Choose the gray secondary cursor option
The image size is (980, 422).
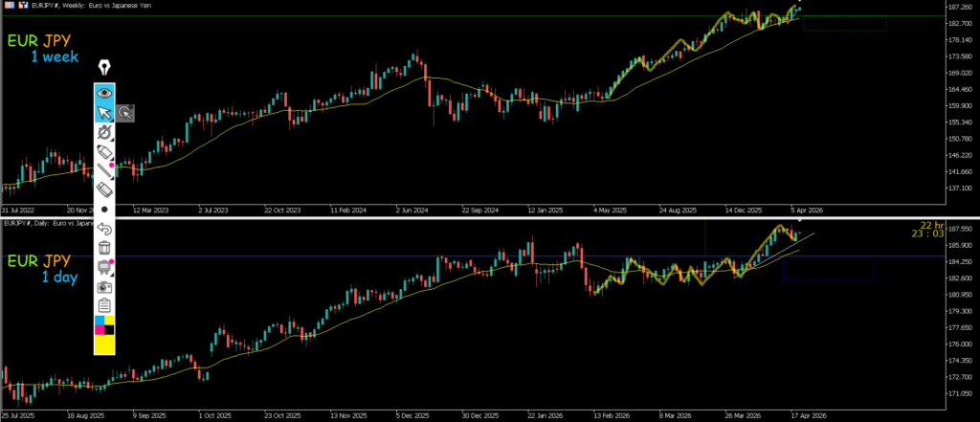click(x=125, y=113)
